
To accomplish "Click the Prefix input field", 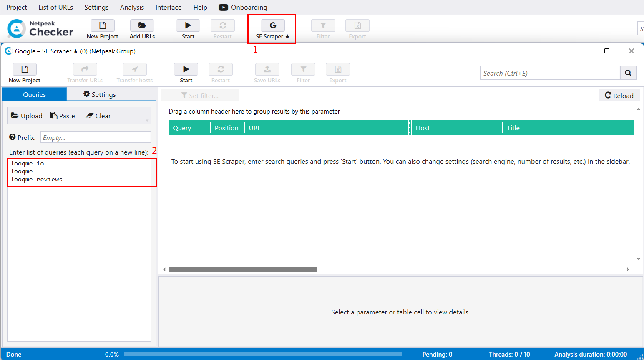I will coord(96,137).
